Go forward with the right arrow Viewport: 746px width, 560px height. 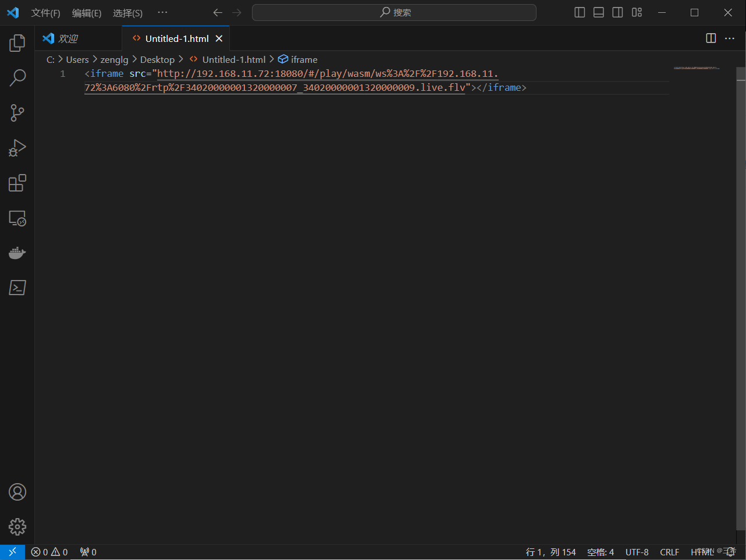click(x=237, y=13)
